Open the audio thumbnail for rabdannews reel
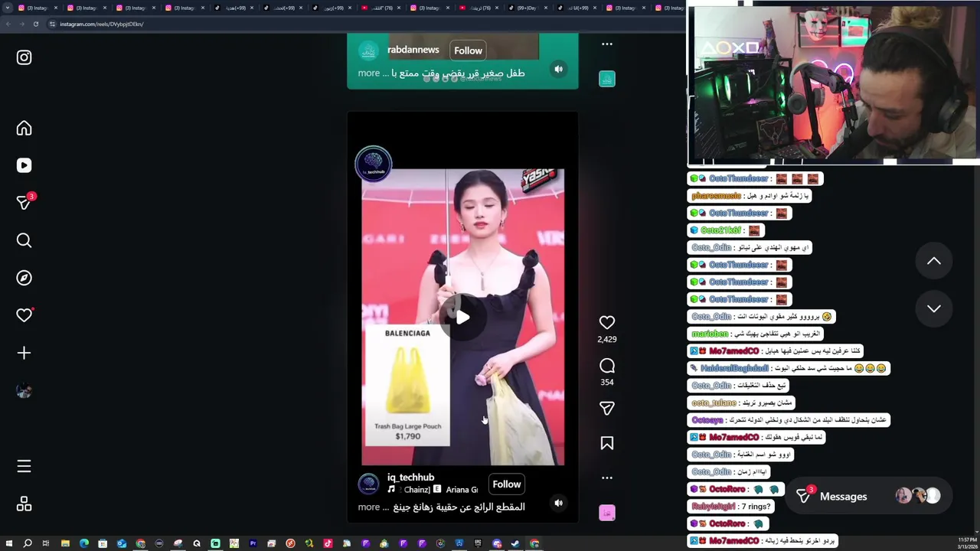The width and height of the screenshot is (980, 551). pyautogui.click(x=607, y=79)
